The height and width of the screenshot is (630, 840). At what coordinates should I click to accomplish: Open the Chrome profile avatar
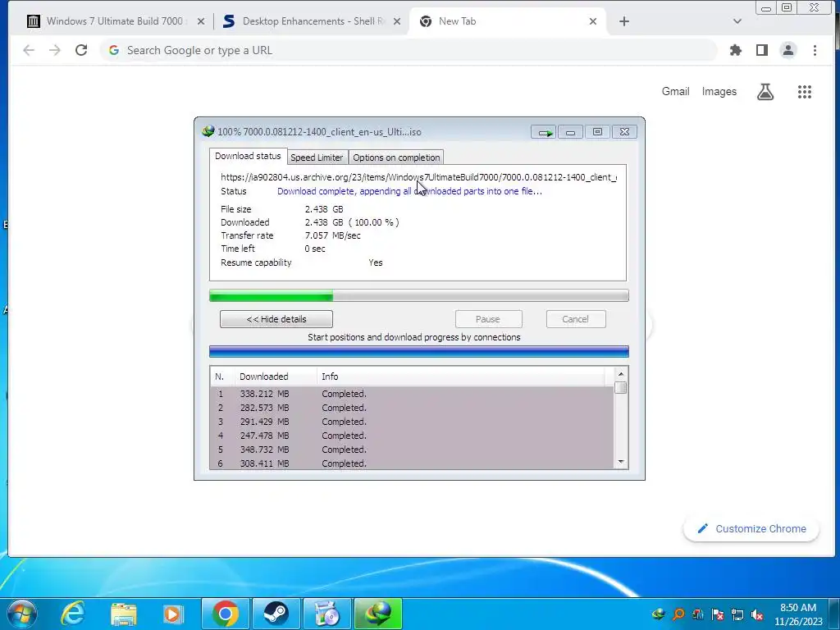tap(788, 50)
